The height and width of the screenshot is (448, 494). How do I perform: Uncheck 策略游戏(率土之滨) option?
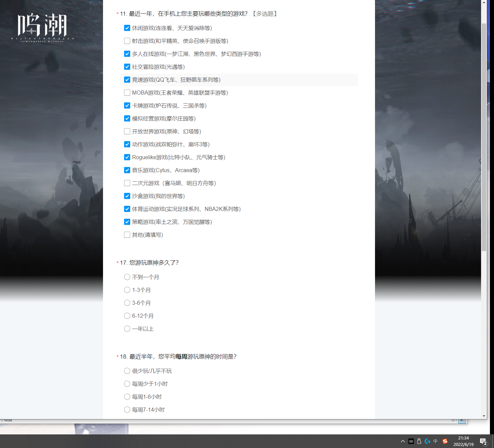pyautogui.click(x=127, y=222)
